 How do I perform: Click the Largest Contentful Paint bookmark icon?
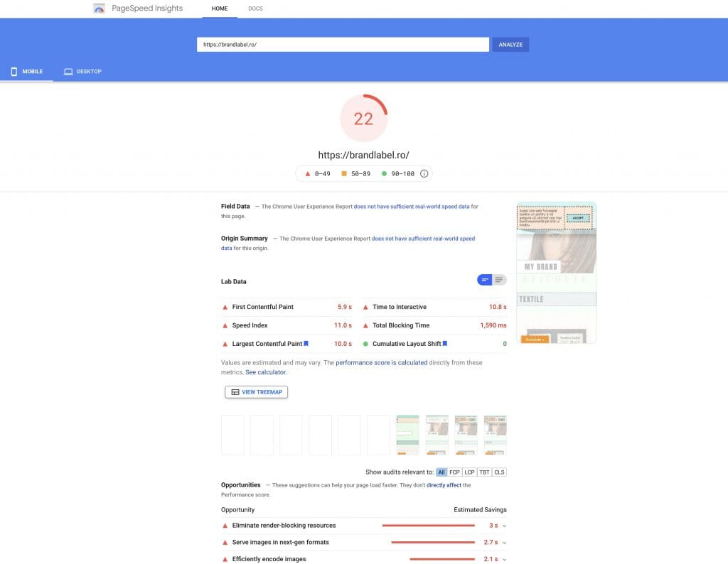pyautogui.click(x=306, y=344)
